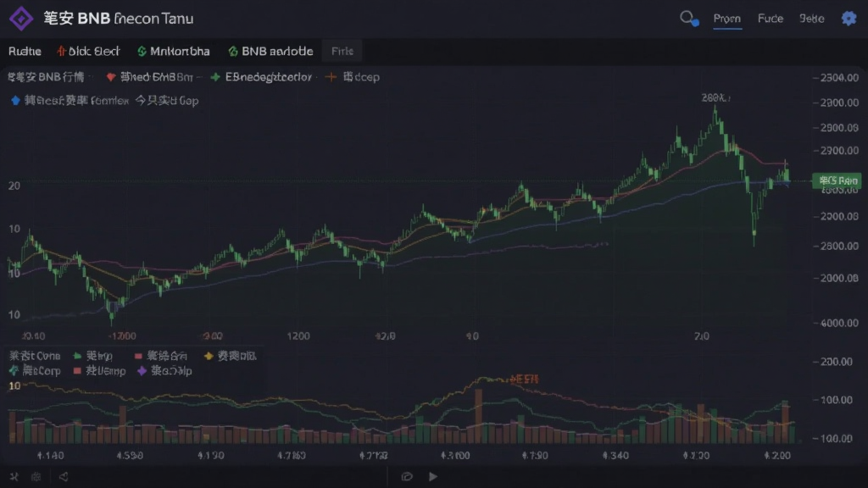The image size is (868, 488).
Task: Click the Gap legend text
Action: [x=189, y=101]
